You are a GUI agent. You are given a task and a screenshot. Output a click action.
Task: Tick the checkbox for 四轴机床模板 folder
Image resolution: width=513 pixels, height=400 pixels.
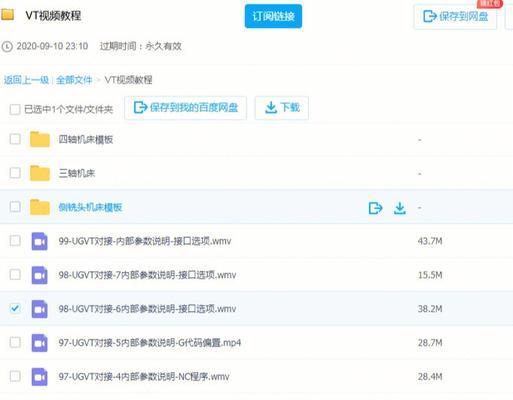15,139
